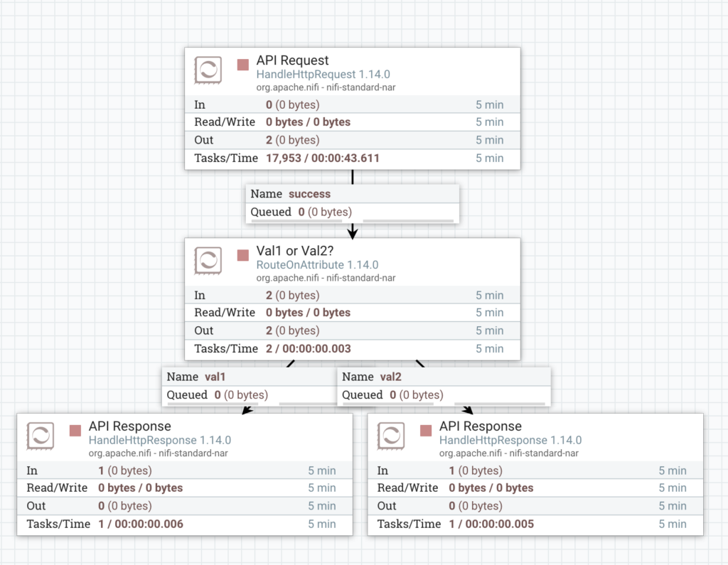Viewport: 728px width, 565px height.
Task: Click the Tasks/Time row showing 17,953
Action: [x=352, y=158]
